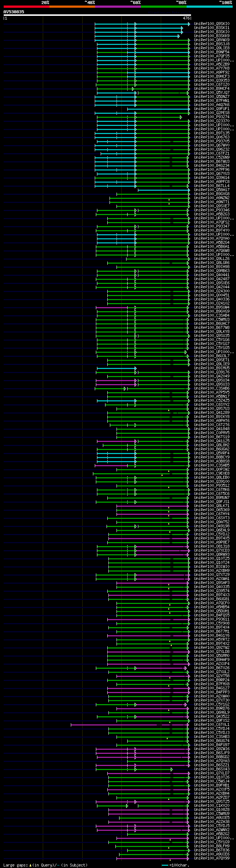
Task: Select hit UniRef100_Q9MB63
Action: 212,271
